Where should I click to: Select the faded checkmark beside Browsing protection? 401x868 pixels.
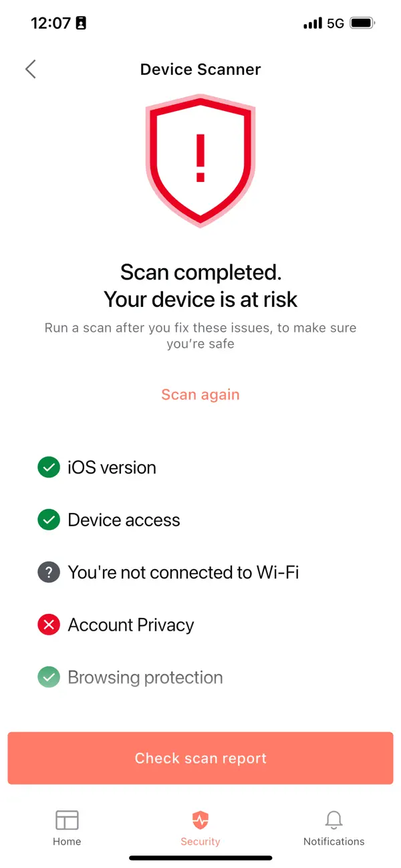click(x=48, y=677)
